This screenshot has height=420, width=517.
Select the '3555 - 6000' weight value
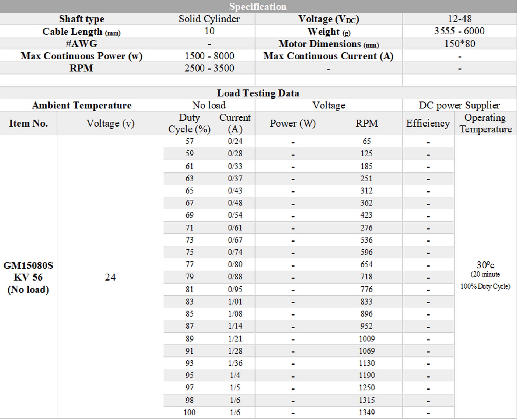click(459, 31)
